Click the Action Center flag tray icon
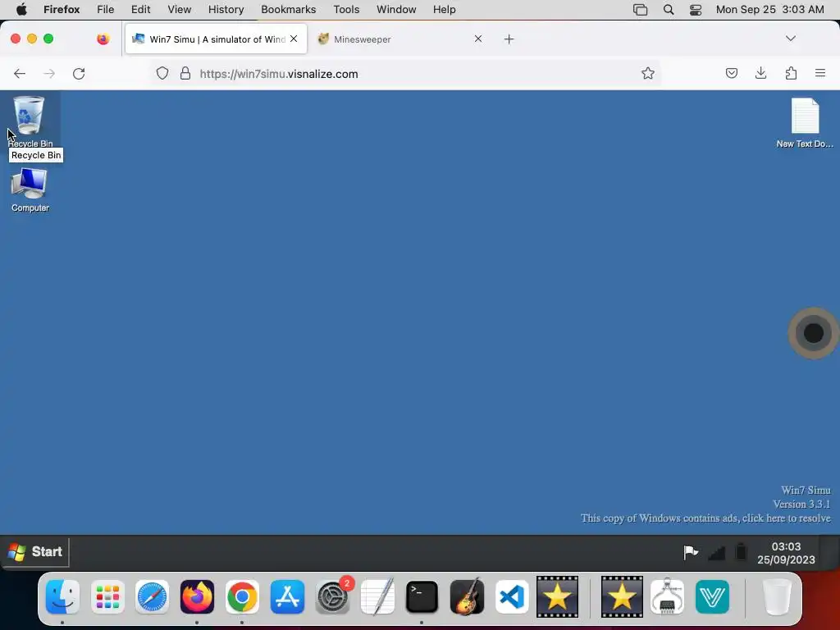The image size is (840, 630). (691, 552)
